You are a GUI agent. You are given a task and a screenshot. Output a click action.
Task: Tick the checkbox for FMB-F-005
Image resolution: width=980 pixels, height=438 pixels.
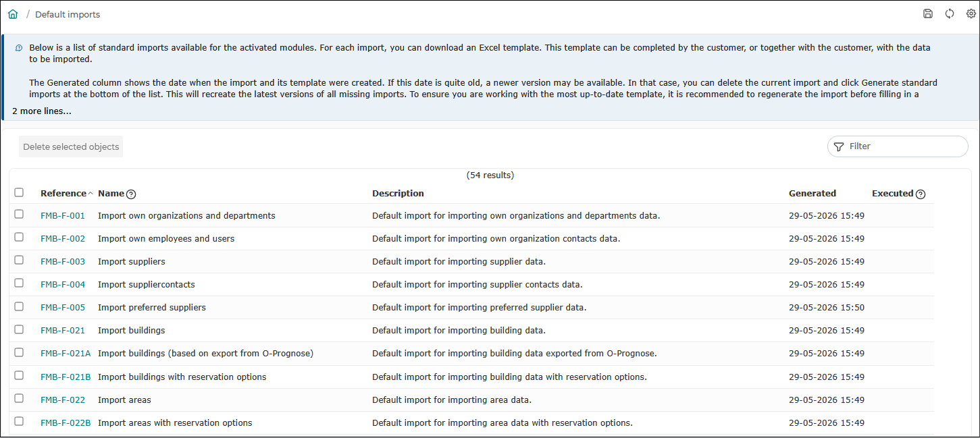pyautogui.click(x=19, y=306)
